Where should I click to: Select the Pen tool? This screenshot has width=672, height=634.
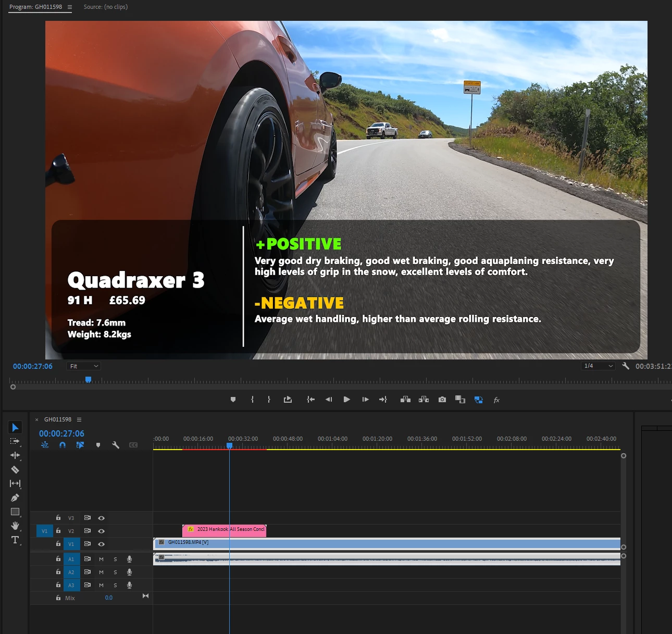pos(15,498)
